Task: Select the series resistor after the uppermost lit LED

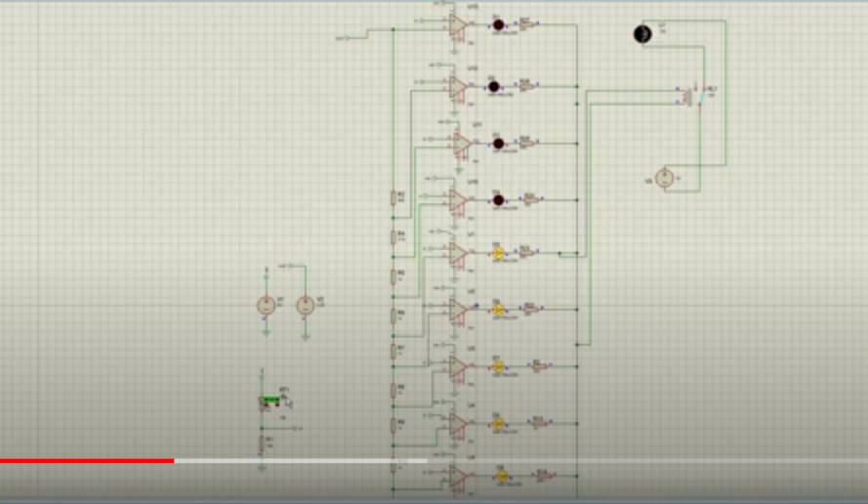Action: [x=526, y=253]
